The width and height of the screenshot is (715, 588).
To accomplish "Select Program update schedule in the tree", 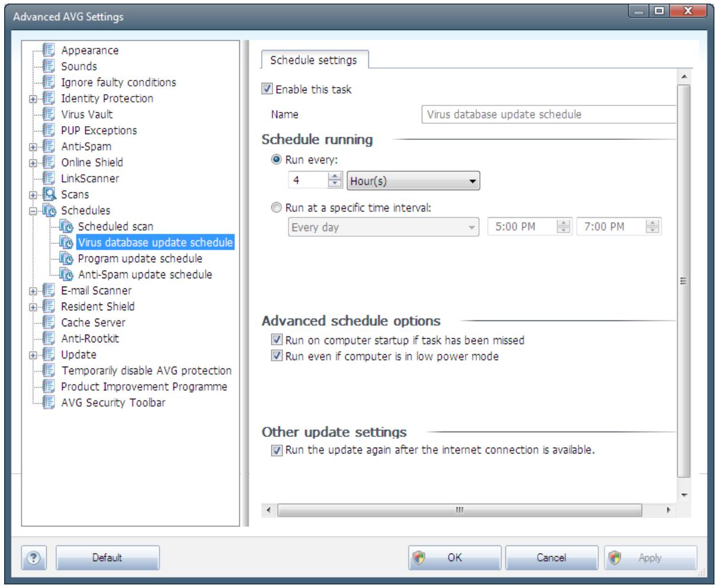I will pos(140,259).
